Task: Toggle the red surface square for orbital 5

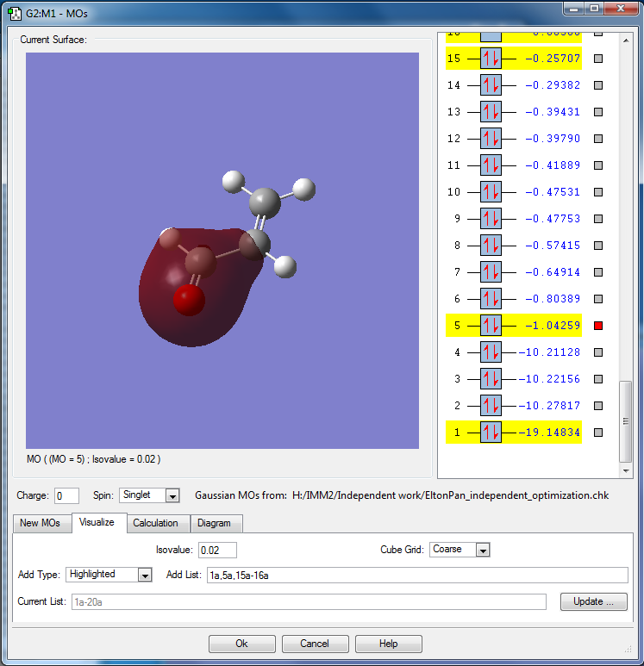Action: coord(598,326)
